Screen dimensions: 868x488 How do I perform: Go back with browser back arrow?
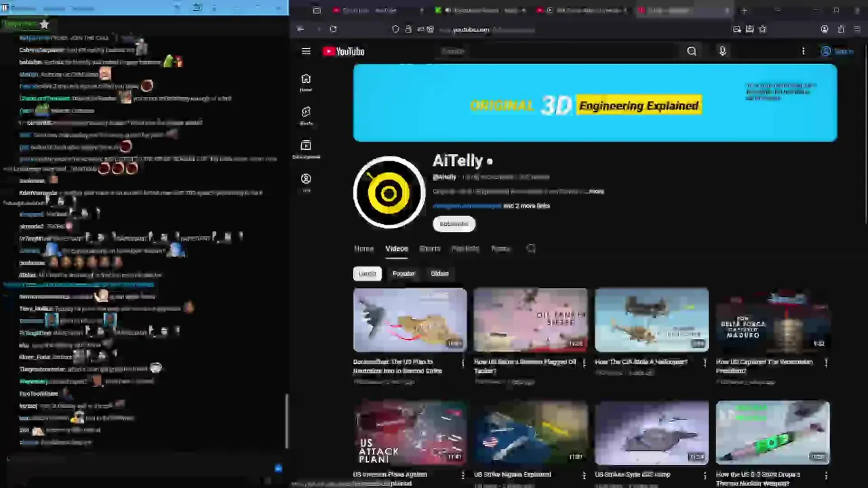tap(300, 29)
